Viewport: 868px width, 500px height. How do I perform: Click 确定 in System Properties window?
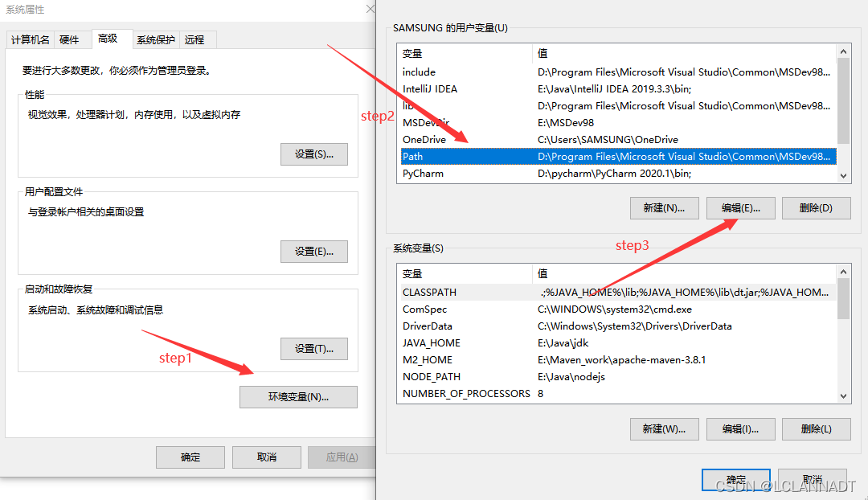click(x=190, y=457)
